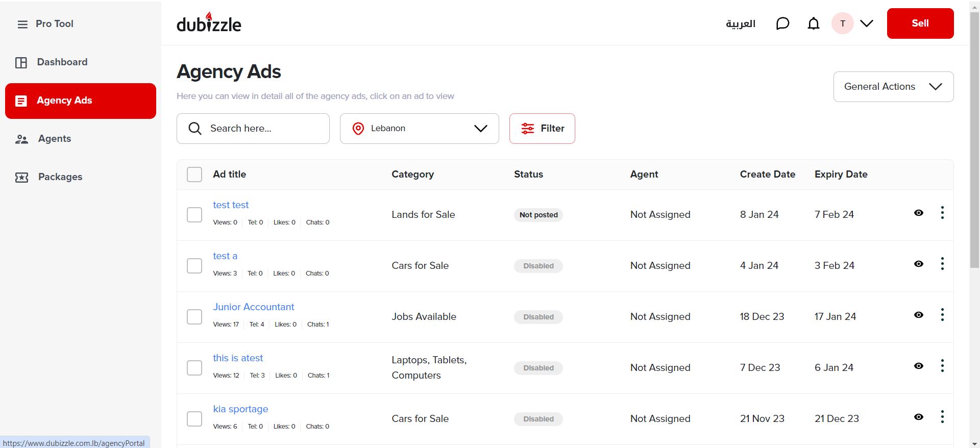Click the Create Date column header
The height and width of the screenshot is (448, 980).
click(x=768, y=175)
